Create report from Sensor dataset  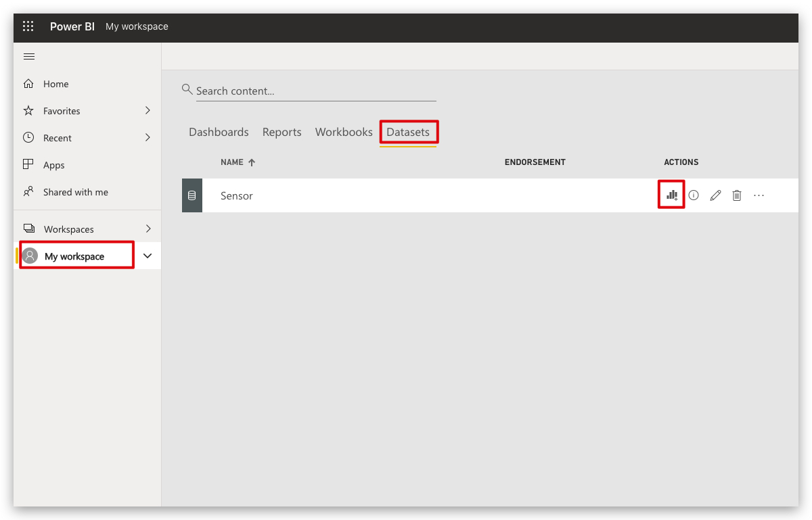pos(672,195)
